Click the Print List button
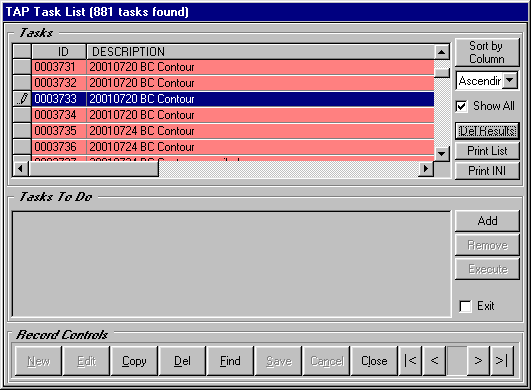Screen dimensions: 531x390 [x=487, y=151]
